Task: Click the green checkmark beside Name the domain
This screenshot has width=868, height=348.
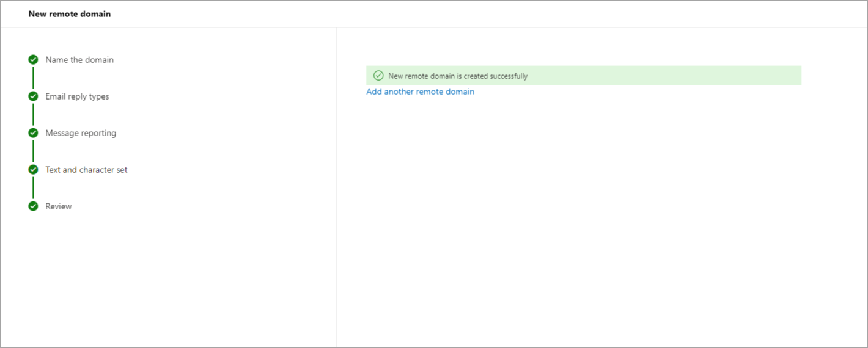Action: 33,60
